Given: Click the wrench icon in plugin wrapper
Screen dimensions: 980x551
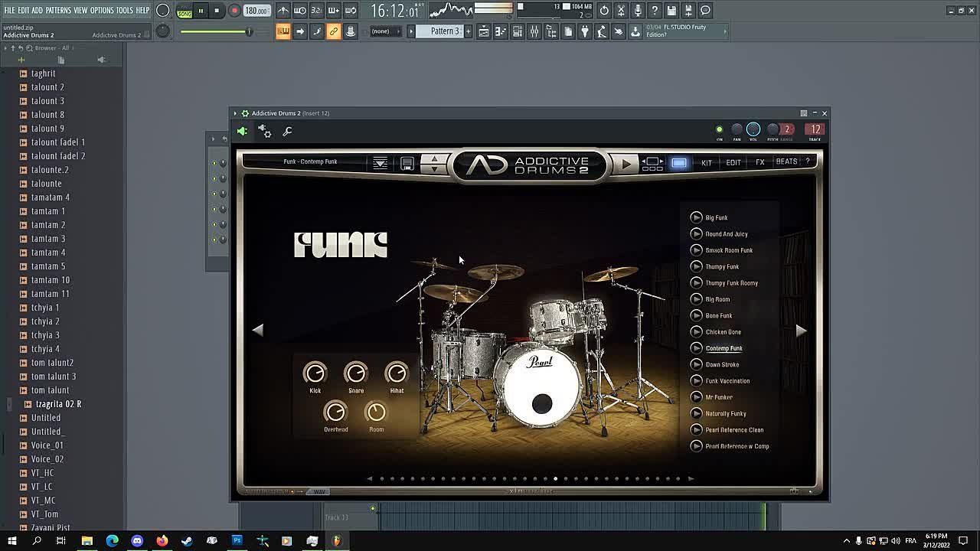Looking at the screenshot, I should (287, 131).
